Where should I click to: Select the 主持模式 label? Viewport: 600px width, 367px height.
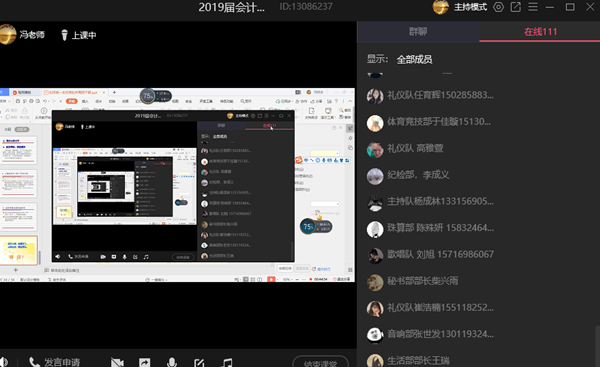(470, 7)
